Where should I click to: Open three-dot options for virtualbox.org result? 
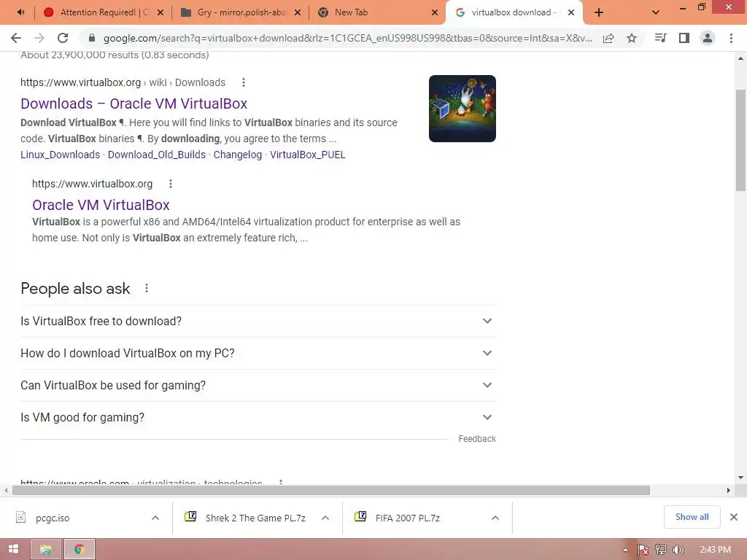[171, 184]
